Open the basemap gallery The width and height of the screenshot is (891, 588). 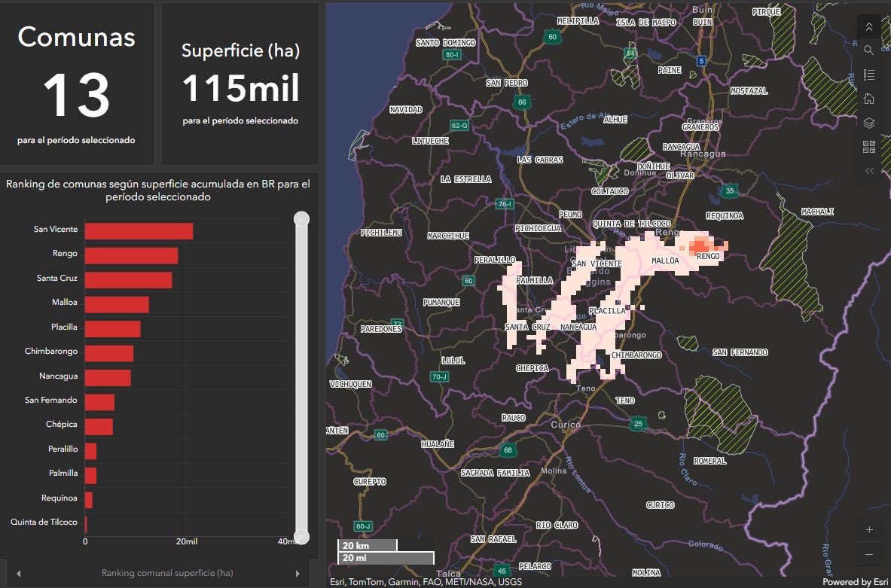pos(868,147)
